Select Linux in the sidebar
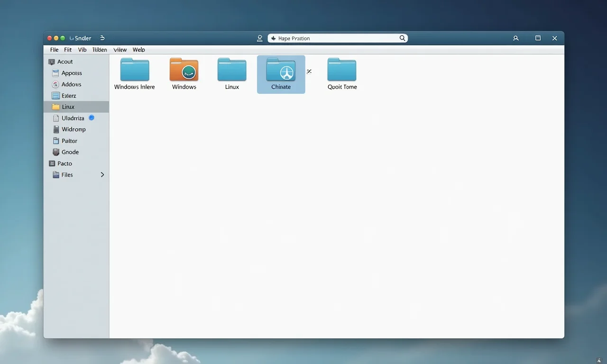 tap(68, 107)
